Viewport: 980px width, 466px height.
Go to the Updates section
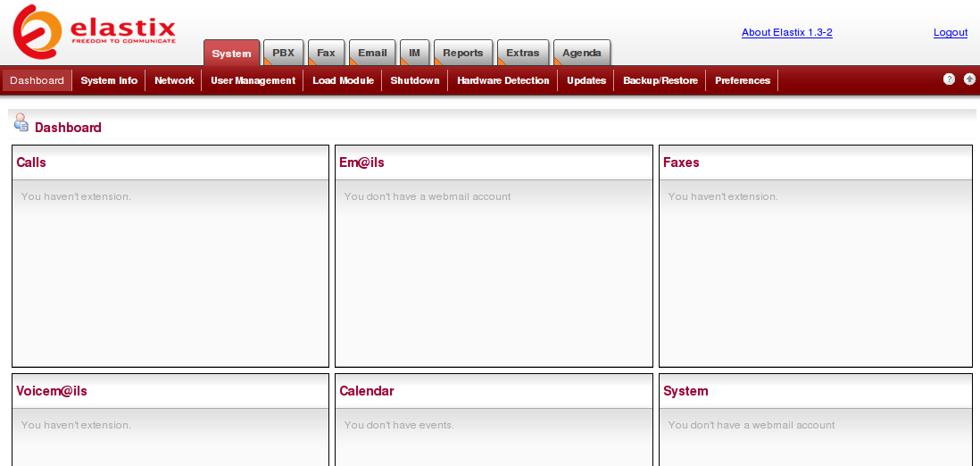point(586,80)
